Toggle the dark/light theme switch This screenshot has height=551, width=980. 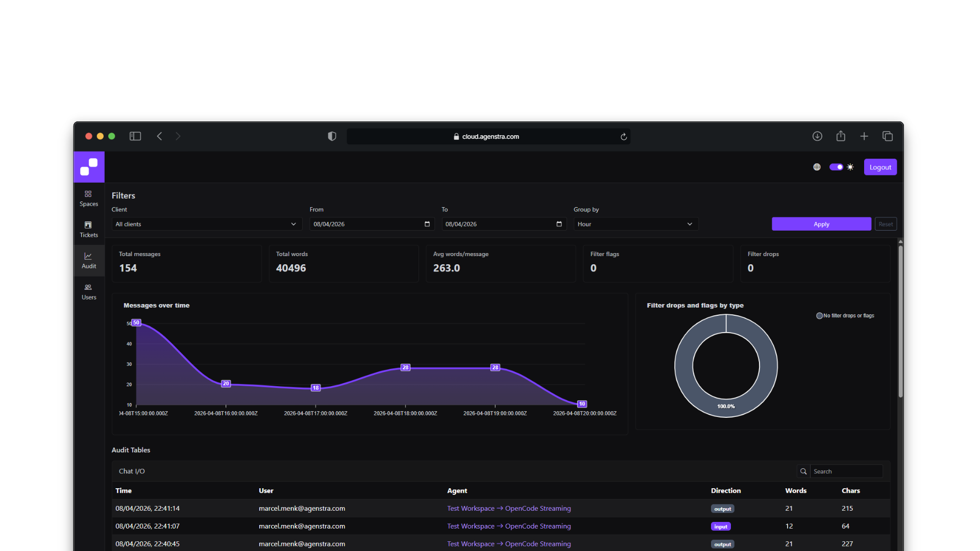pos(836,167)
